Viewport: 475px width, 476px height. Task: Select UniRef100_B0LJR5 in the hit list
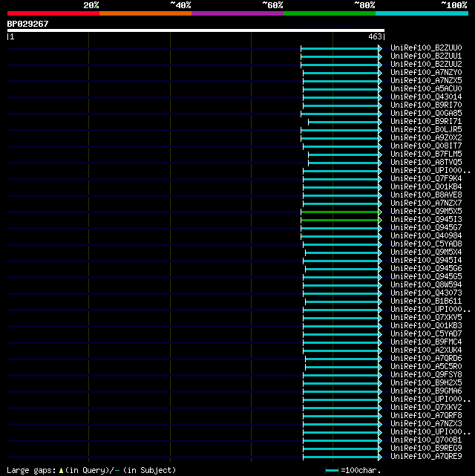(x=426, y=130)
